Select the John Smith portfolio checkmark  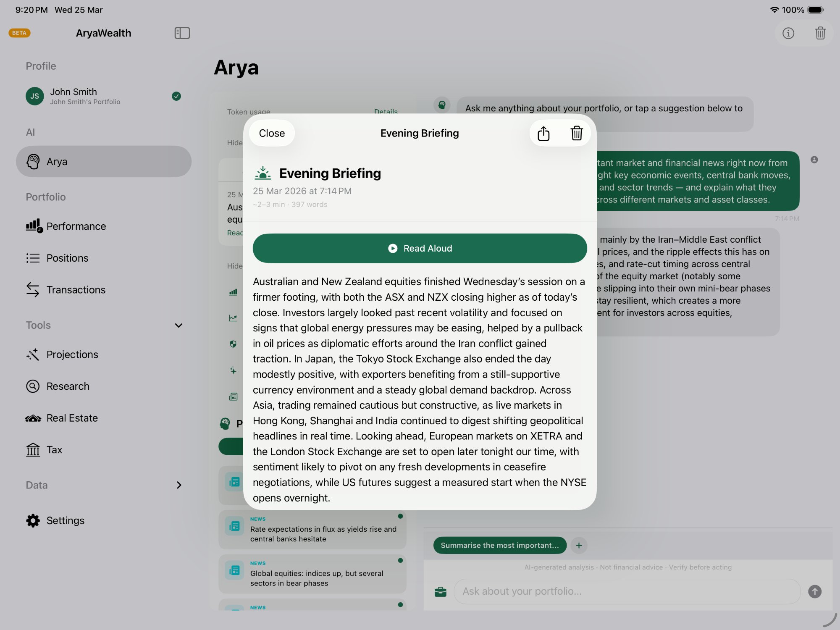coord(176,96)
